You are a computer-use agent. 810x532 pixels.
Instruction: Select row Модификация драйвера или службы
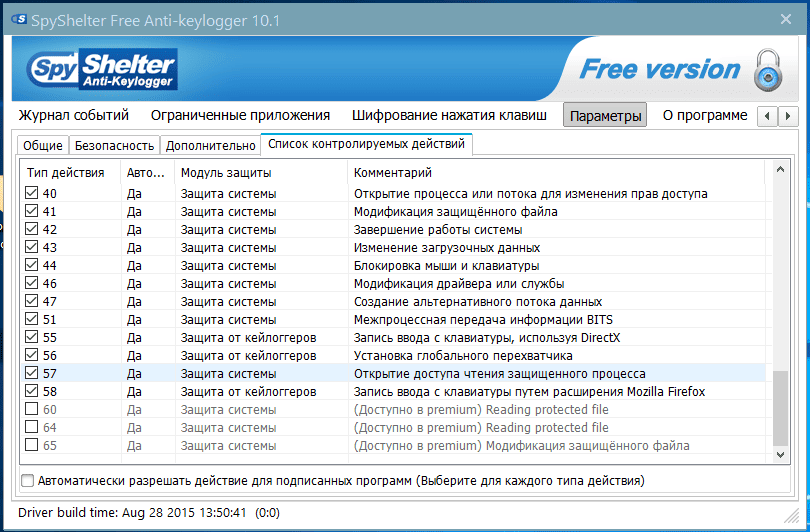pos(393,284)
